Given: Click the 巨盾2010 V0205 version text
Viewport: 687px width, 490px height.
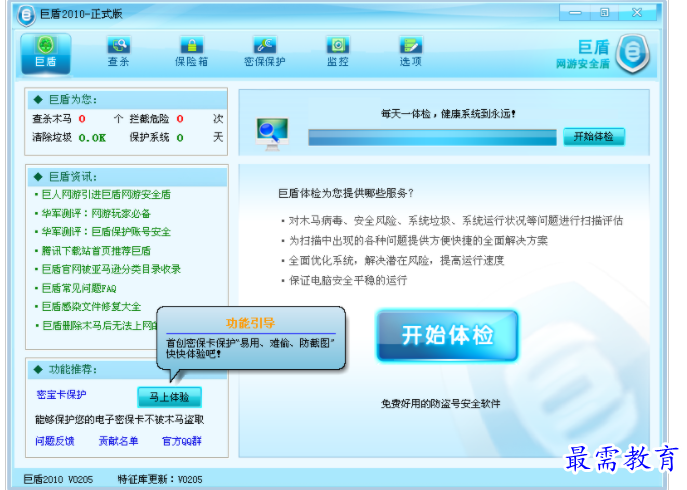Looking at the screenshot, I should (58, 479).
